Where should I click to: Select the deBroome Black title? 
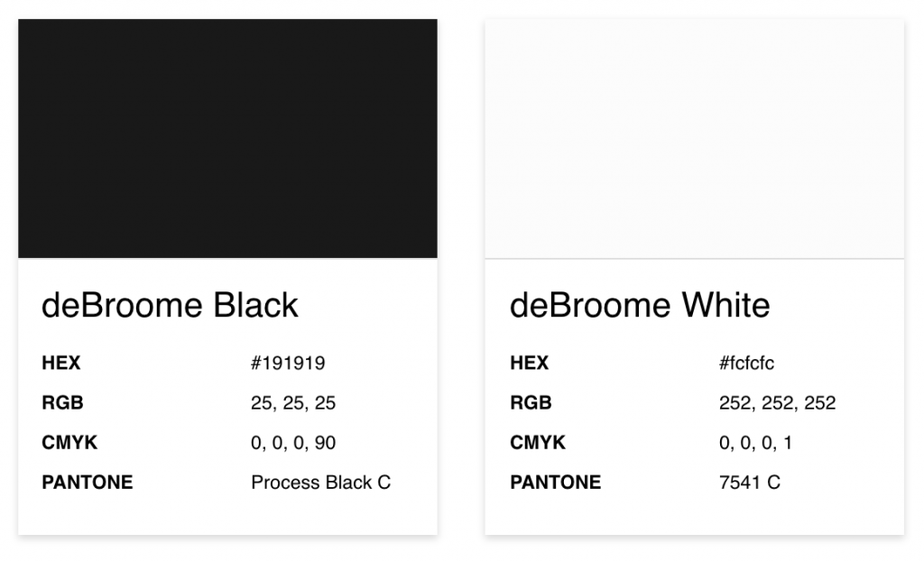tap(170, 305)
